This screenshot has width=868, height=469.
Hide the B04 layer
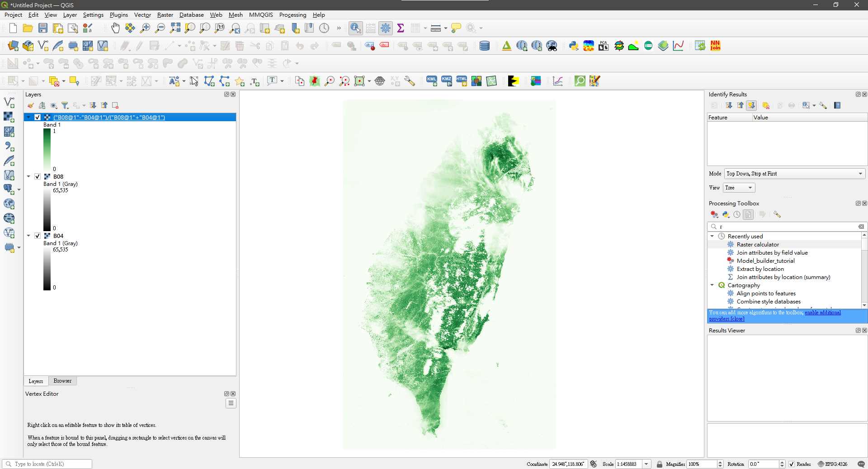click(x=38, y=236)
